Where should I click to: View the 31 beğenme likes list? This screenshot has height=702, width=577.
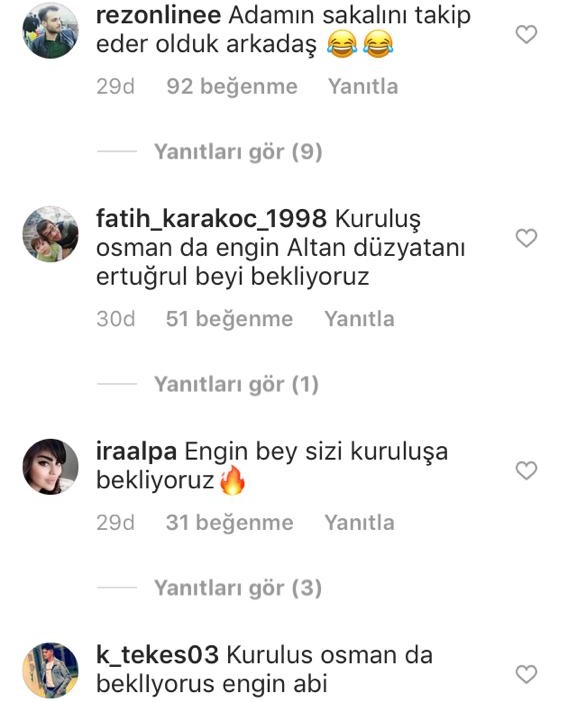point(229,523)
